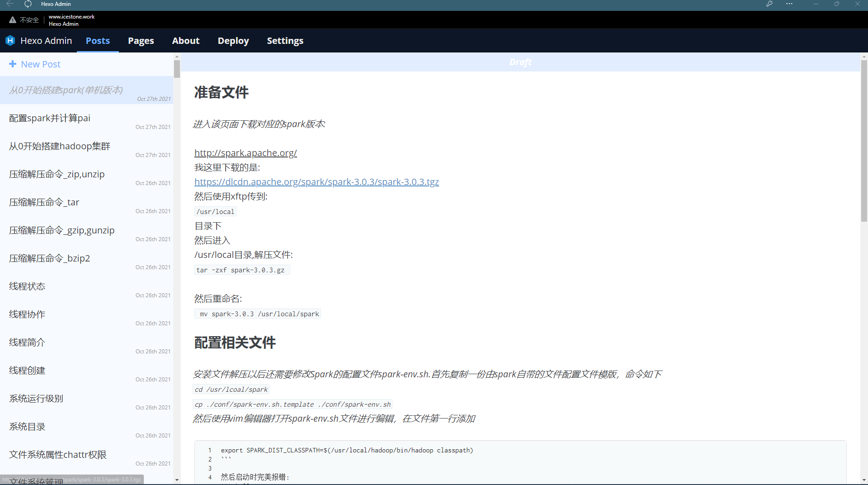Screen dimensions: 868x485
Task: Click the tar -zxf spark-3.0.3.gz command
Action: click(x=242, y=270)
